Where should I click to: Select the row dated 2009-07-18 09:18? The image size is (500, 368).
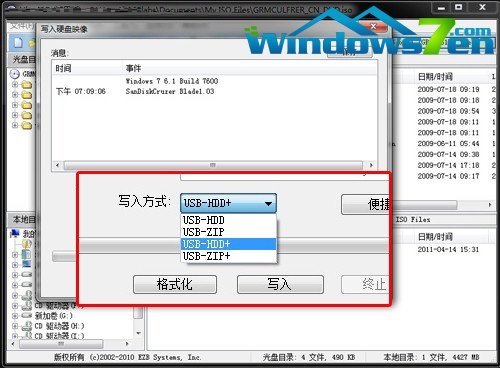coord(448,100)
